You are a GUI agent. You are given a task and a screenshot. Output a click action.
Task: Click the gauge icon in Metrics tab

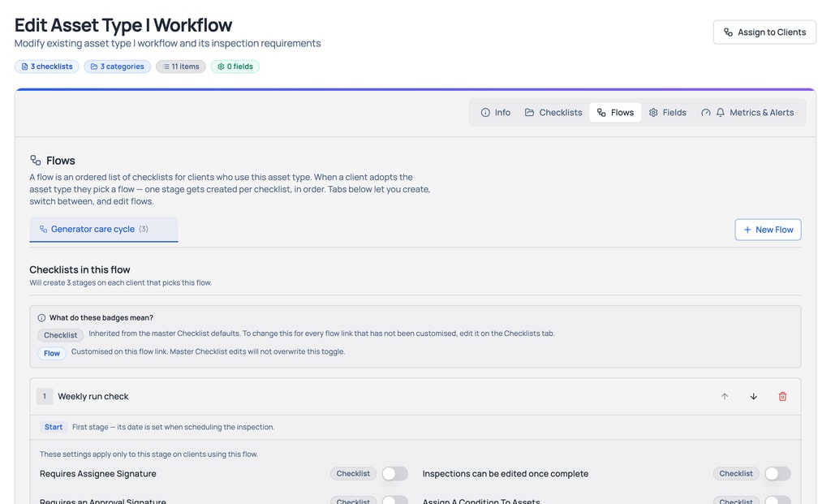tap(705, 112)
